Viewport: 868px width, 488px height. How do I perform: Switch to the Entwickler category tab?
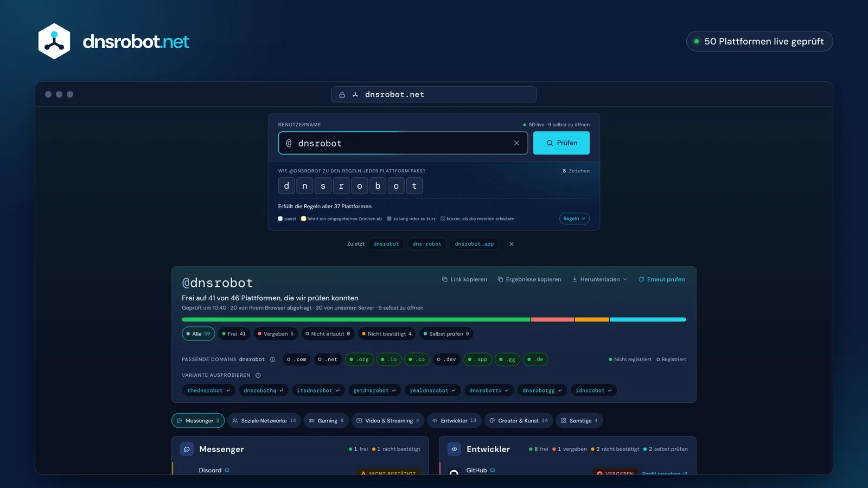pyautogui.click(x=454, y=421)
